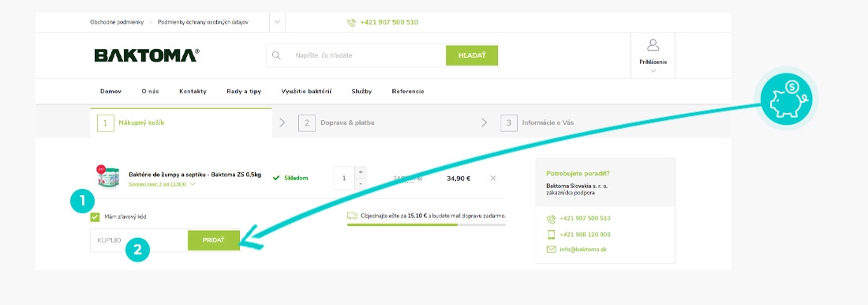Click the +421 908 120 903 phone link
The width and height of the screenshot is (868, 305).
point(586,235)
